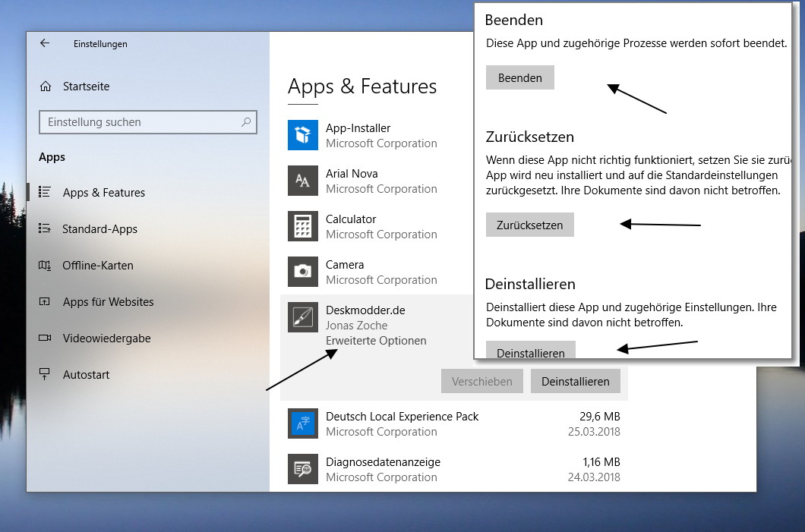Open the Apps & Features section
The image size is (805, 532).
[x=104, y=192]
